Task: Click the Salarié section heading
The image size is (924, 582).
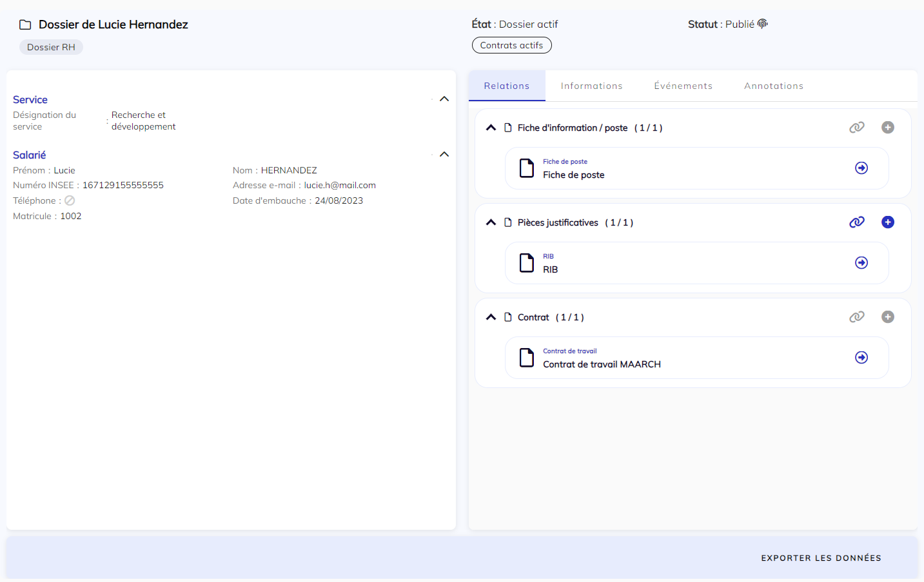Action: pos(30,155)
